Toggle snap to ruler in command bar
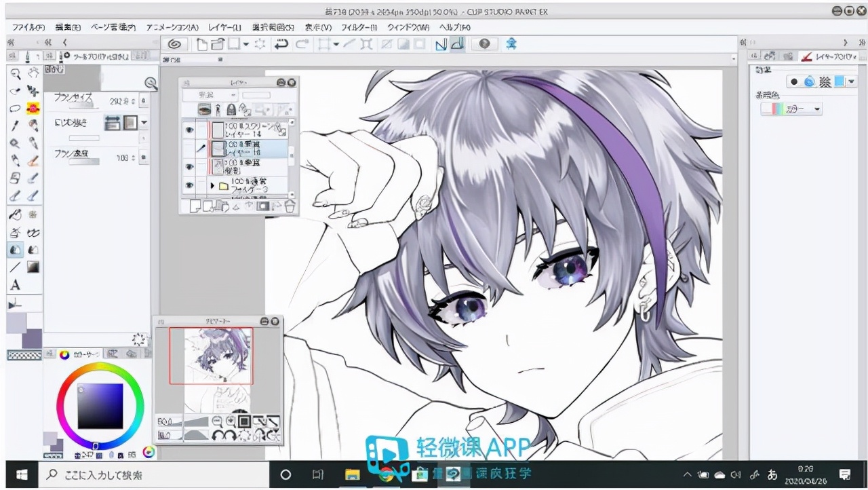 (441, 44)
